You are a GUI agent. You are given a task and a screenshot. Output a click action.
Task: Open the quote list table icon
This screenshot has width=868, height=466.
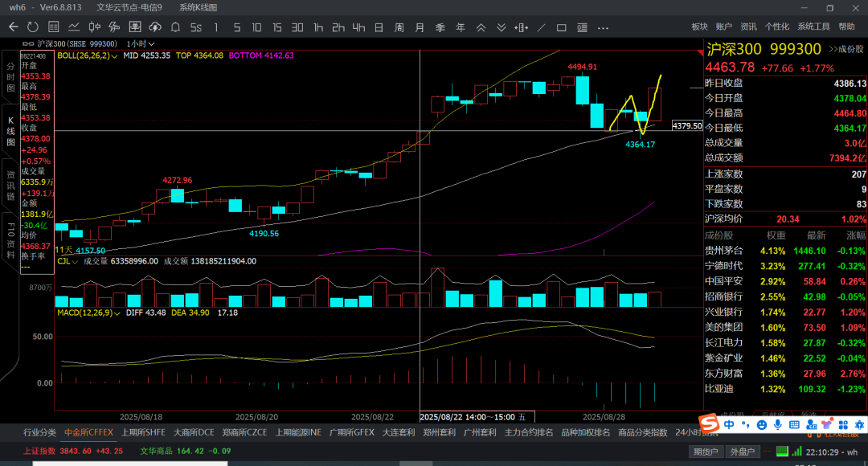54,27
